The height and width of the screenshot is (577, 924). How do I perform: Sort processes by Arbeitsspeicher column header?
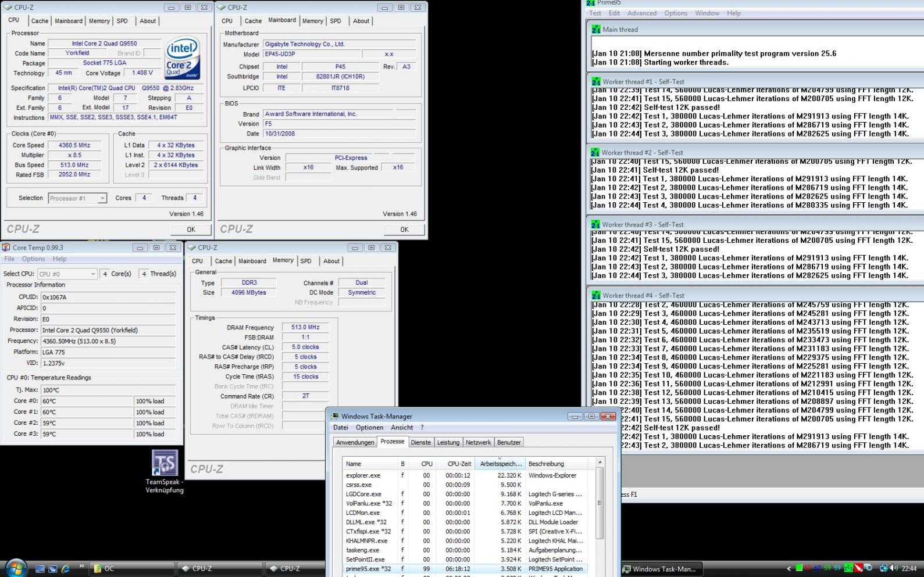pyautogui.click(x=500, y=464)
